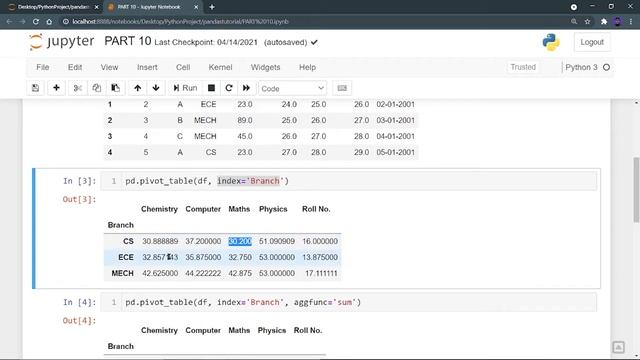
Task: Reload the current page
Action: click(x=36, y=22)
